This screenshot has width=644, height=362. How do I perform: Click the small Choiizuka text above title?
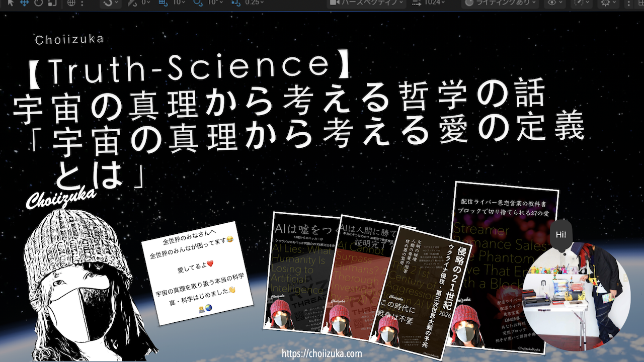click(70, 39)
